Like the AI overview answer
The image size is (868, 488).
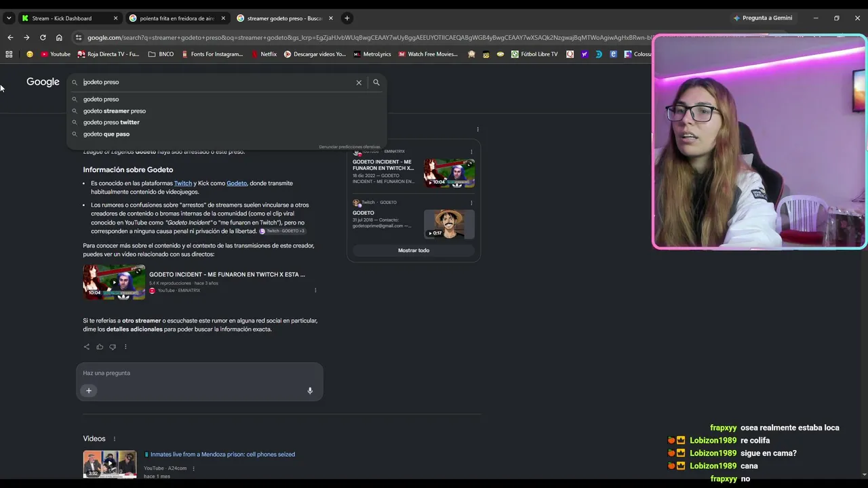[x=100, y=347]
